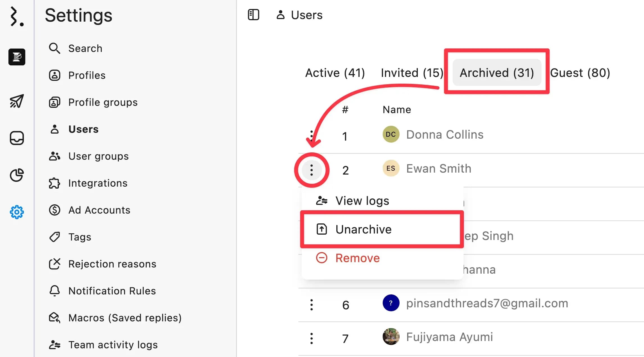Screen dimensions: 644x357
Task: Click the paper plane publish icon
Action: pyautogui.click(x=17, y=101)
